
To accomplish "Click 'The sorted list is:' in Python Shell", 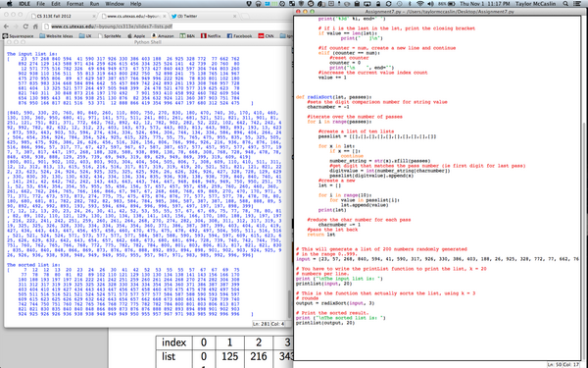I will coord(33,265).
